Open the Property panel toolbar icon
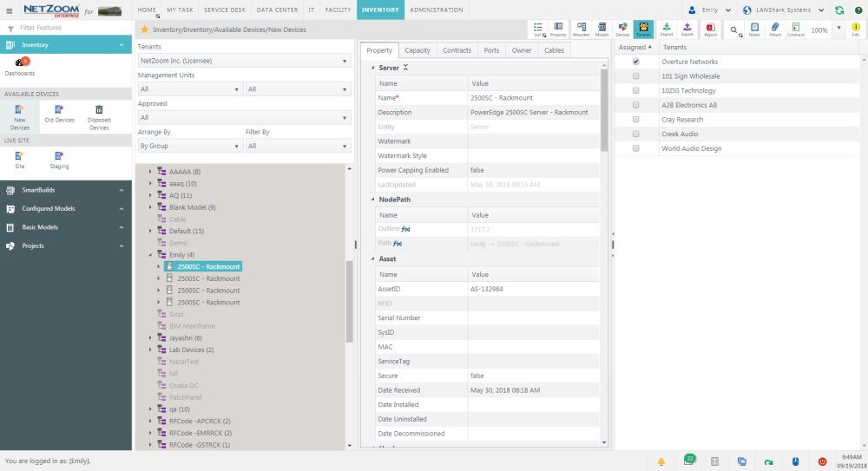868x471 pixels. coord(558,29)
